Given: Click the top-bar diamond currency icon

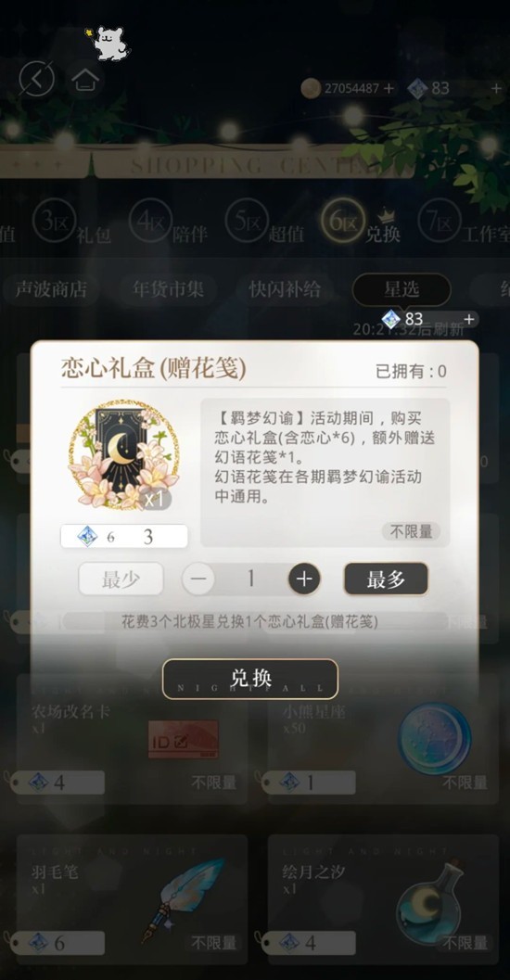Looking at the screenshot, I should click(417, 89).
